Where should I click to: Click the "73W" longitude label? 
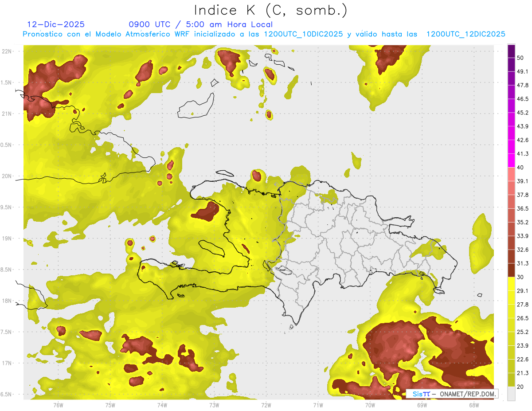[214, 405]
